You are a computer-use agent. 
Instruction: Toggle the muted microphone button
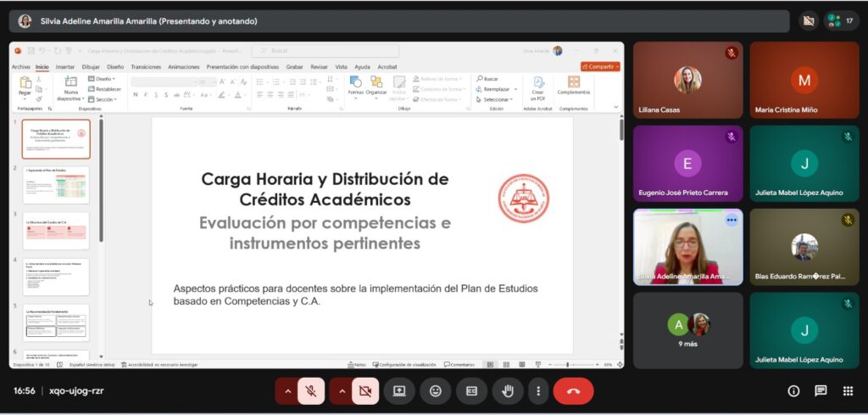[311, 391]
